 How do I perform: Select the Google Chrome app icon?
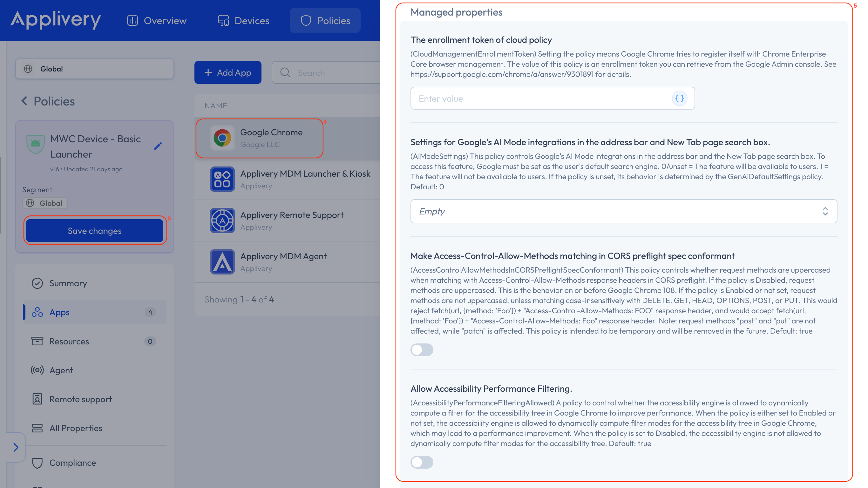[222, 138]
